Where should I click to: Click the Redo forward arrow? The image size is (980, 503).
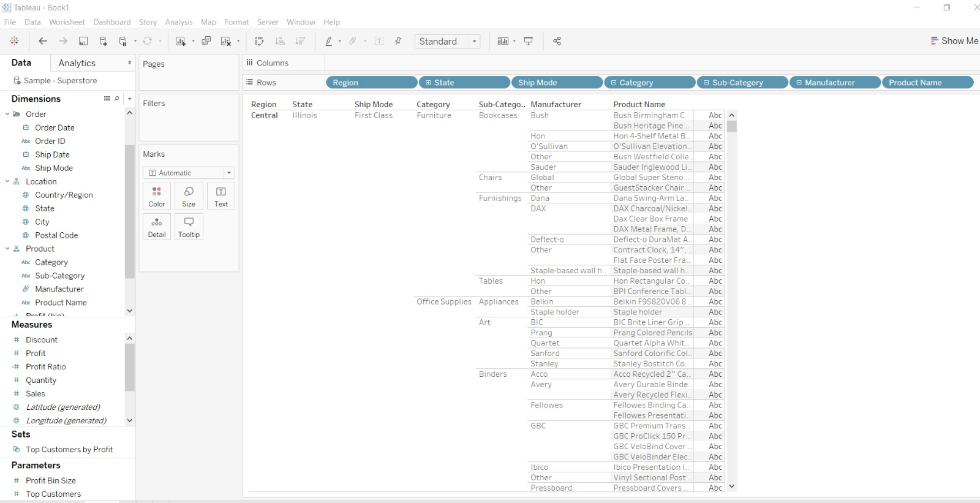pyautogui.click(x=63, y=41)
